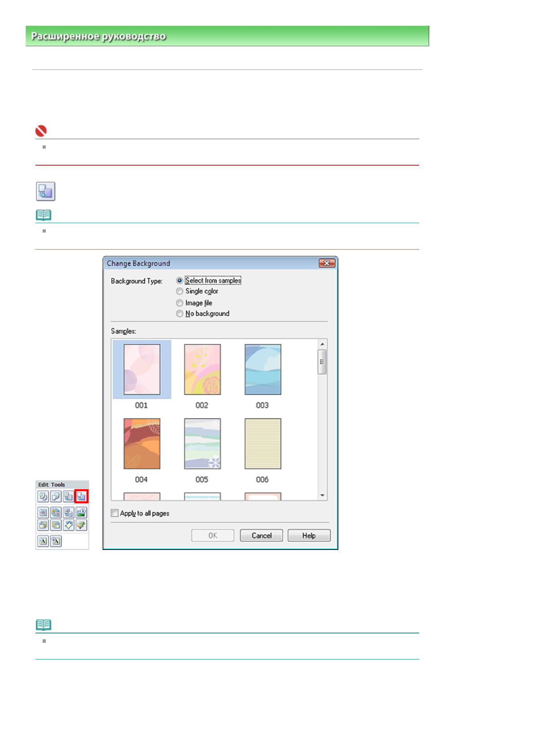Choose the 'Image file' radio button

179,303
